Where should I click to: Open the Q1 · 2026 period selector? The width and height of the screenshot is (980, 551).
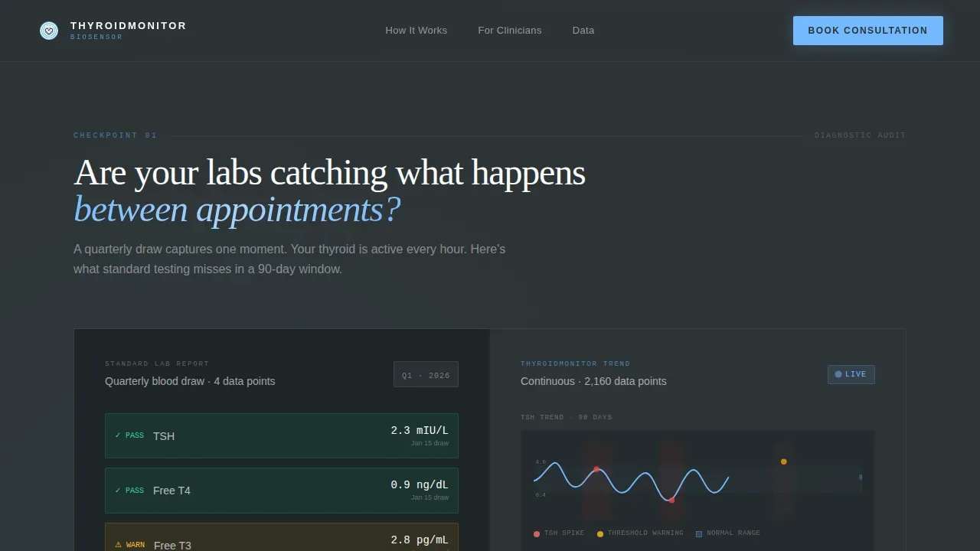(426, 374)
